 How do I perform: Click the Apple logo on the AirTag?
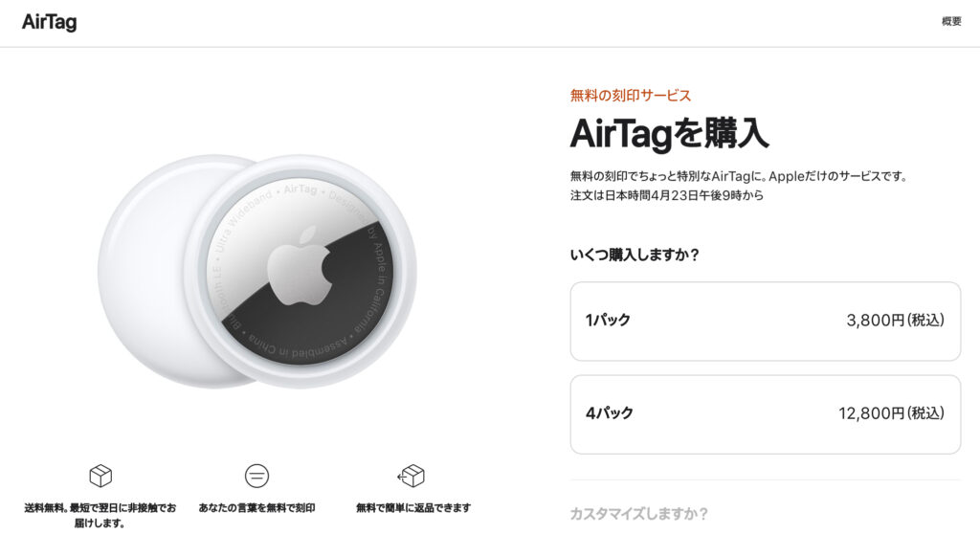(x=299, y=264)
